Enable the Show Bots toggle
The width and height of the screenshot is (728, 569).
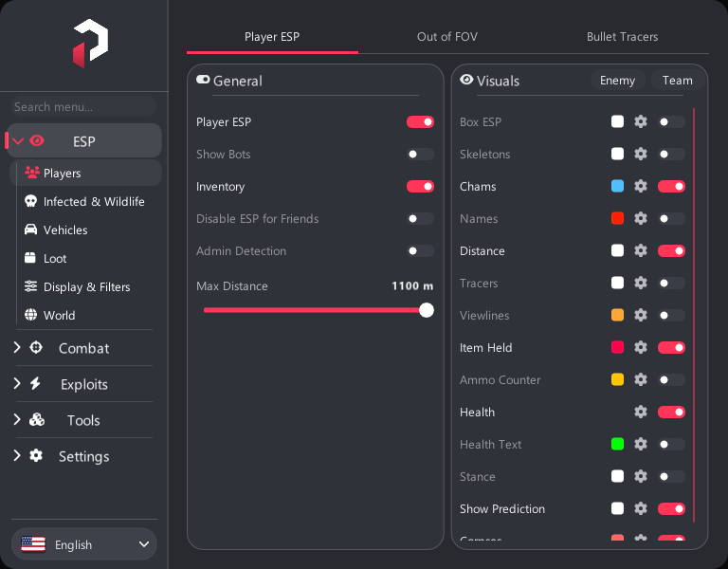pyautogui.click(x=420, y=155)
